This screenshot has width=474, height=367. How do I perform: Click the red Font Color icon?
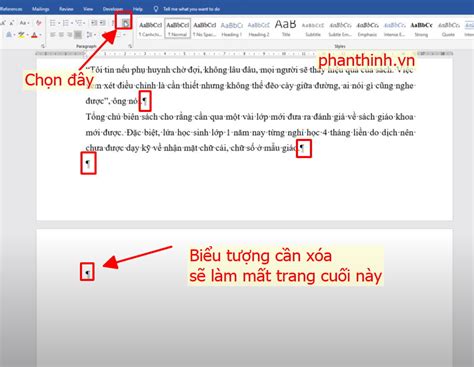(x=34, y=35)
